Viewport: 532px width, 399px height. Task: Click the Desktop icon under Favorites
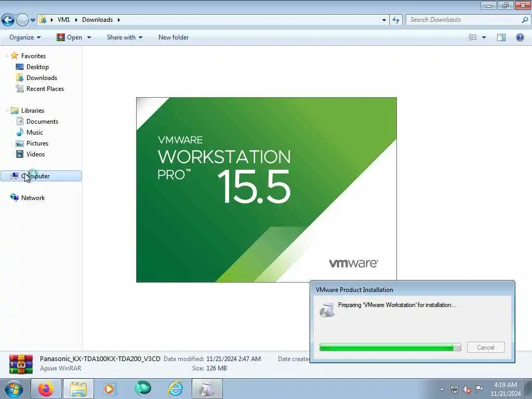point(20,67)
